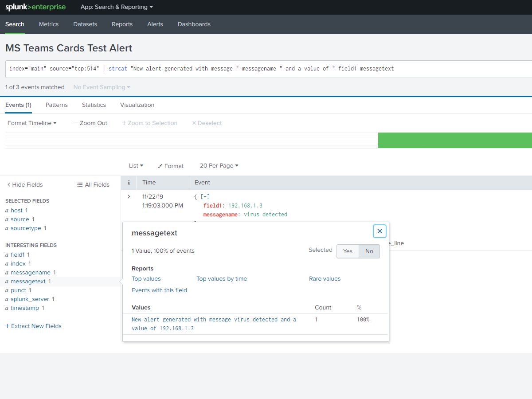Screen dimensions: 532x399
Task: Open the App: Search & Reporting dropdown
Action: coord(117,7)
